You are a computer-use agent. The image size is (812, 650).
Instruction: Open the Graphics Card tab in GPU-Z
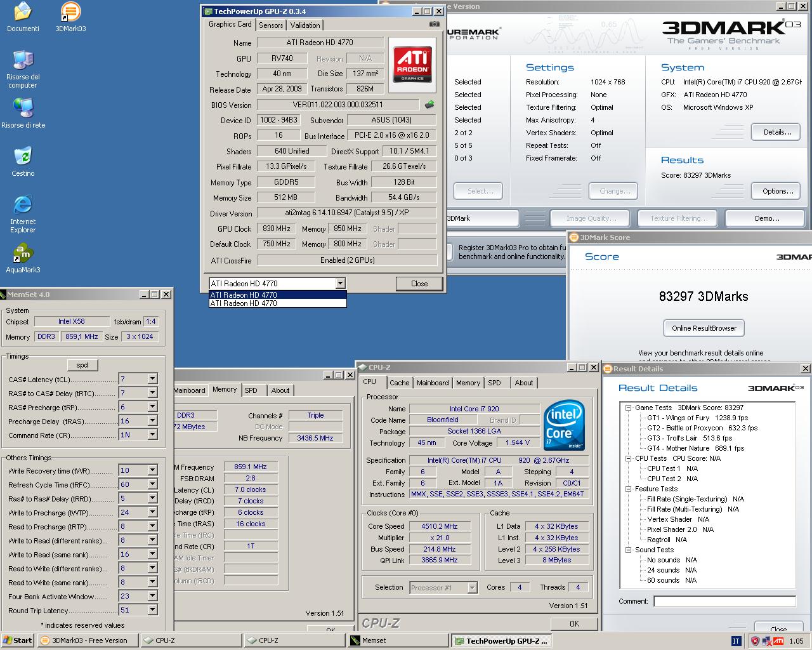tap(230, 24)
